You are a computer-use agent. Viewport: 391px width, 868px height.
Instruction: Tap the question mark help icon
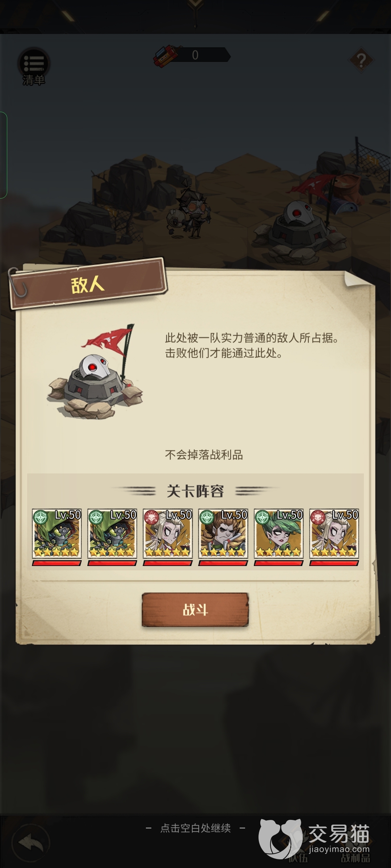click(361, 60)
